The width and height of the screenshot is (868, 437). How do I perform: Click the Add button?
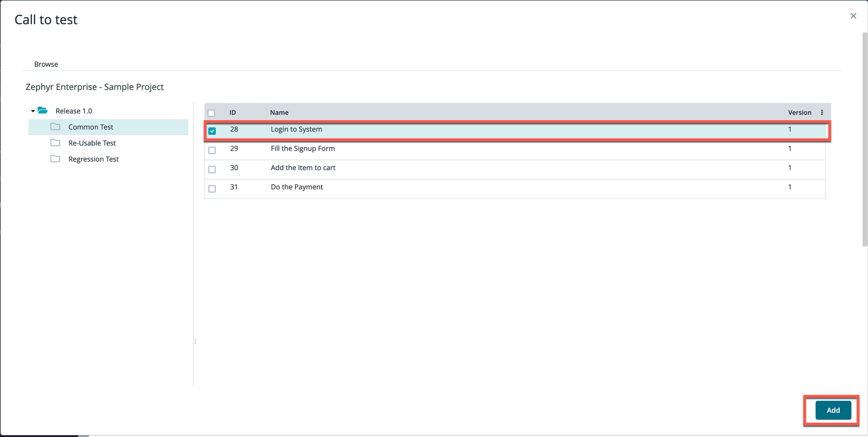click(x=833, y=410)
